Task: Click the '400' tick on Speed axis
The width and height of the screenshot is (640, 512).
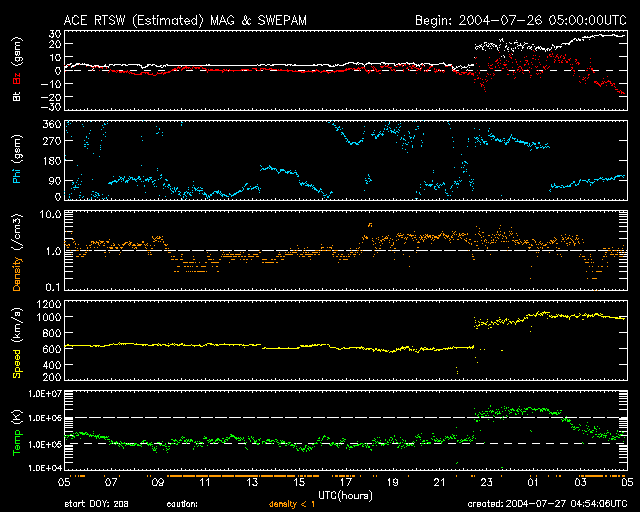Action: (52, 365)
